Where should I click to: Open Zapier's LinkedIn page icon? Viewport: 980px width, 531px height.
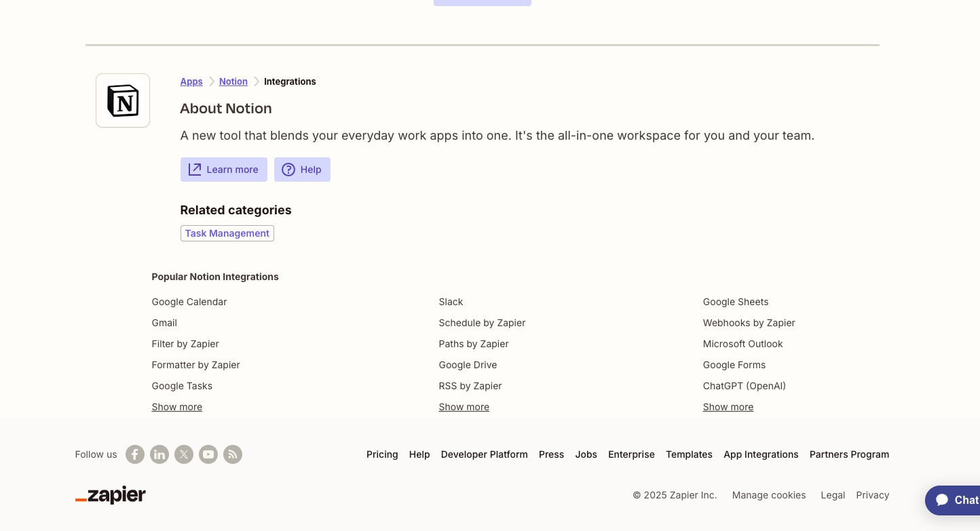[x=159, y=454]
